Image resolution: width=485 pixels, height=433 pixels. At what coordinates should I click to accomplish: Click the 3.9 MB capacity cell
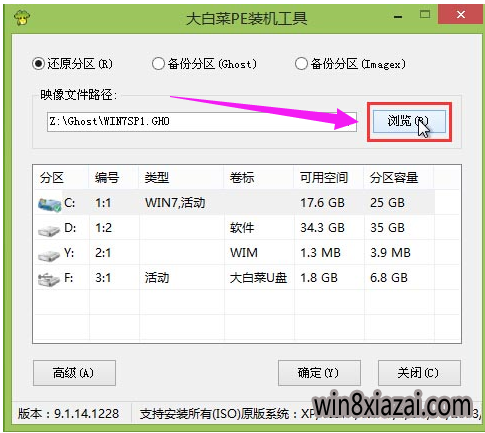[x=390, y=253]
